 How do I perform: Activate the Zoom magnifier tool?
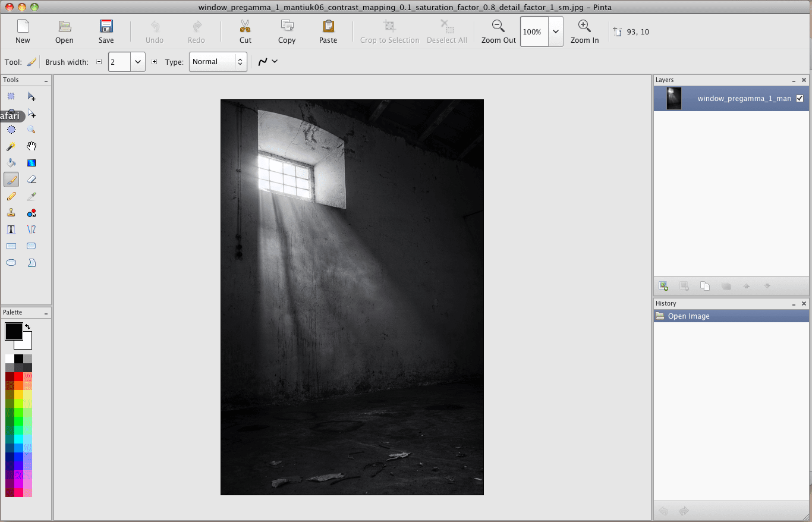tap(32, 130)
